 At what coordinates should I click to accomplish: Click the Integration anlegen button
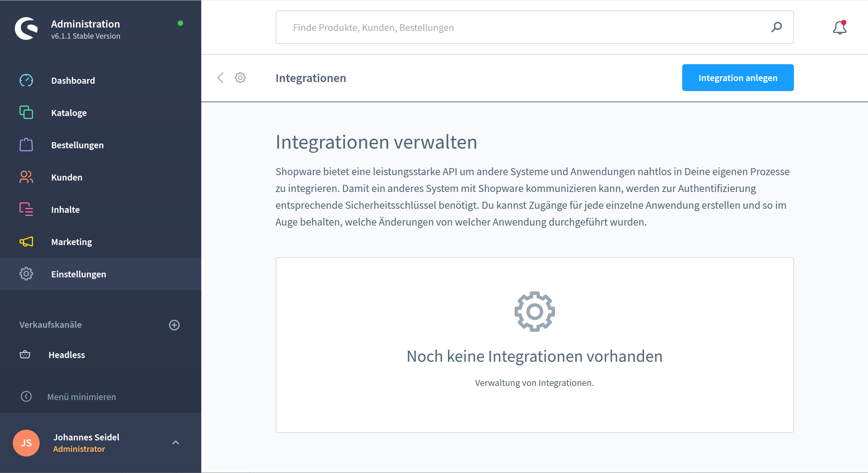coord(738,78)
